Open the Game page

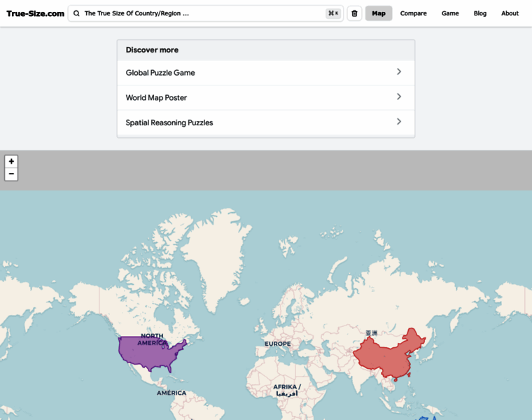coord(450,13)
